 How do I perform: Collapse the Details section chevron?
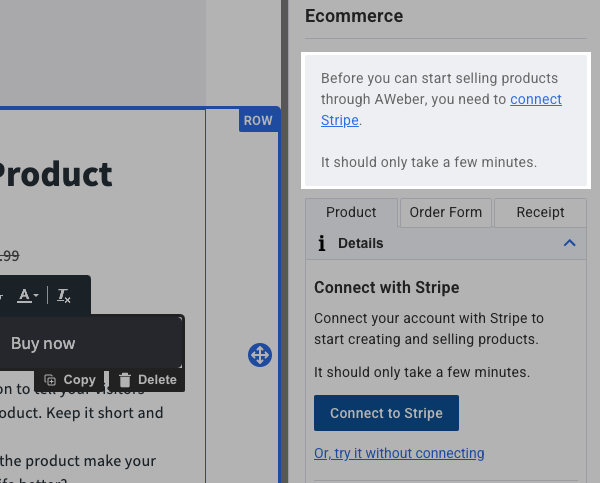569,243
